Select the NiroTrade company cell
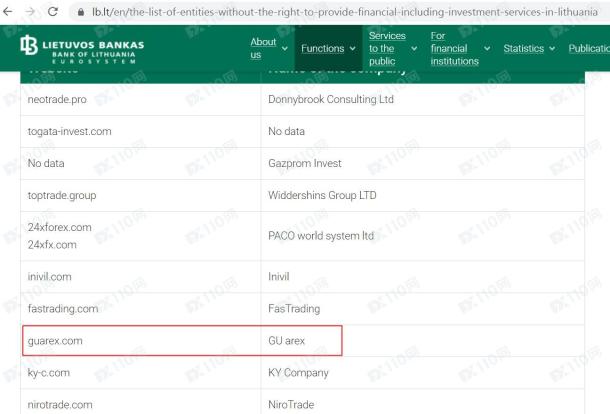This screenshot has width=610, height=414. (422, 402)
